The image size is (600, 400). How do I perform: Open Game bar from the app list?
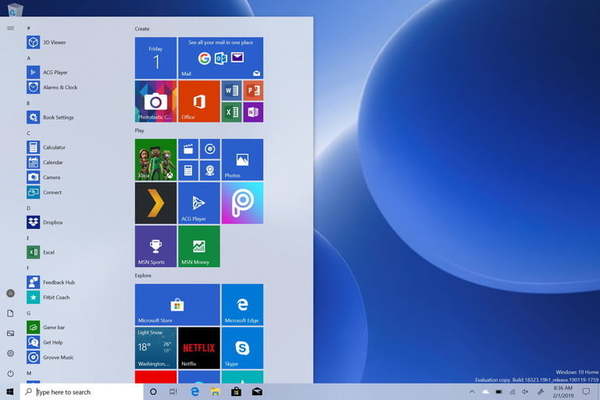[46, 327]
